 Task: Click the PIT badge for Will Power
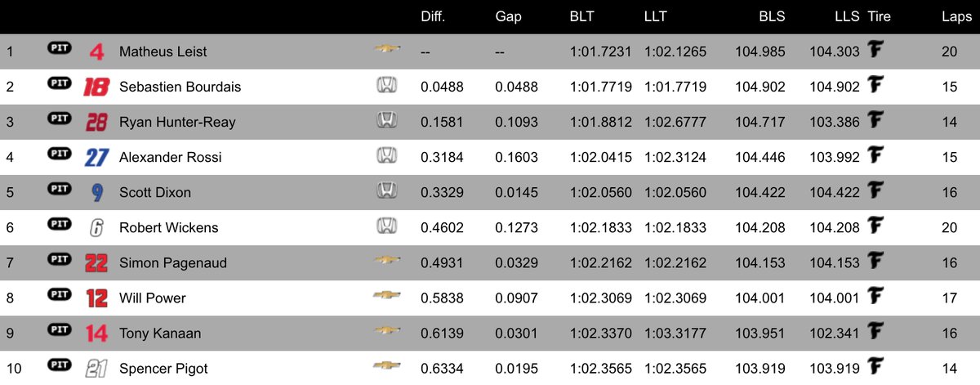point(58,298)
